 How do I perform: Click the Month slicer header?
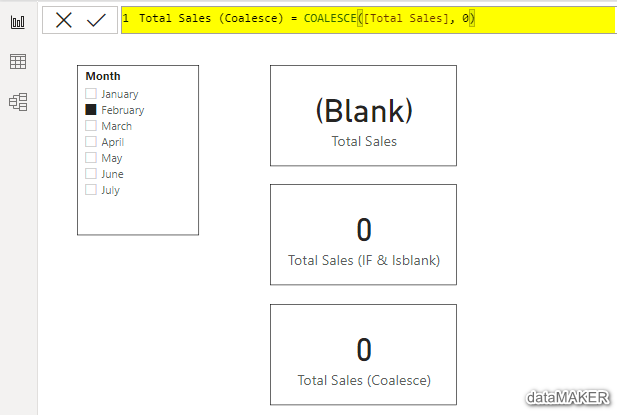[103, 76]
